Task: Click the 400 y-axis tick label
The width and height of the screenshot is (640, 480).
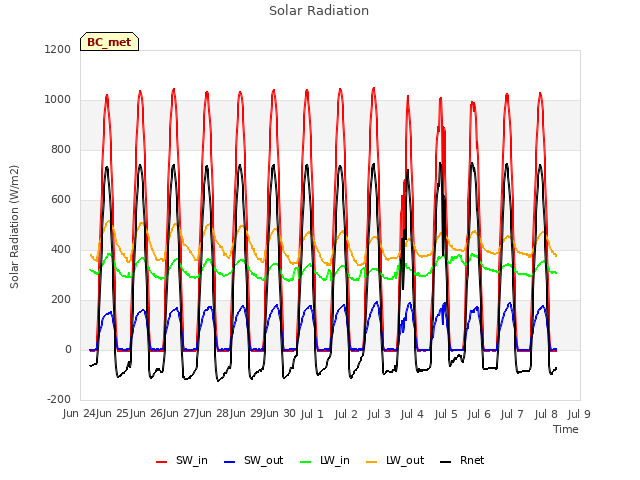Action: pos(61,249)
